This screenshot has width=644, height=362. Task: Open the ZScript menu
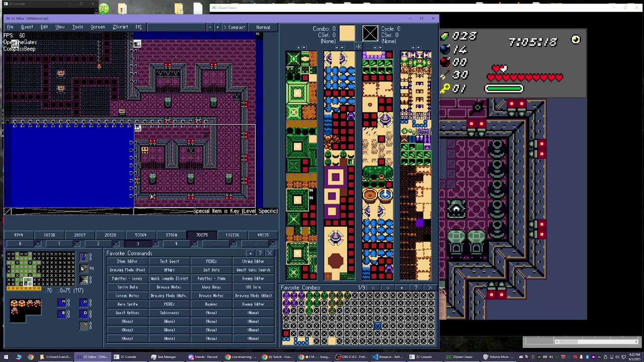[120, 27]
